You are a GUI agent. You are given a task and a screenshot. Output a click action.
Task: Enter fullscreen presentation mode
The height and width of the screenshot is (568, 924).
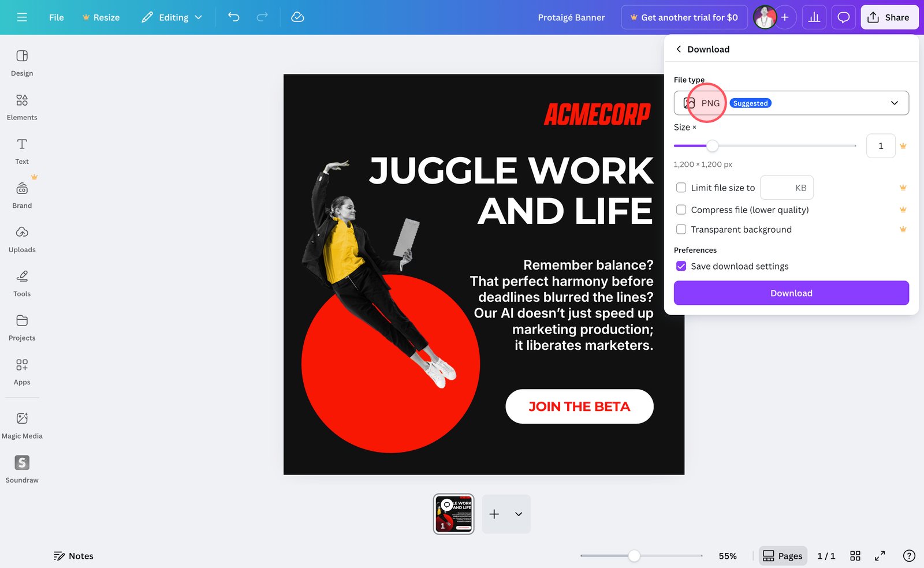point(880,556)
